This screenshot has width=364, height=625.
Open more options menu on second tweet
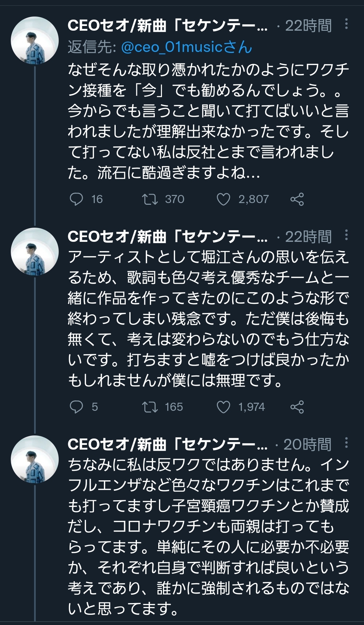tap(346, 235)
